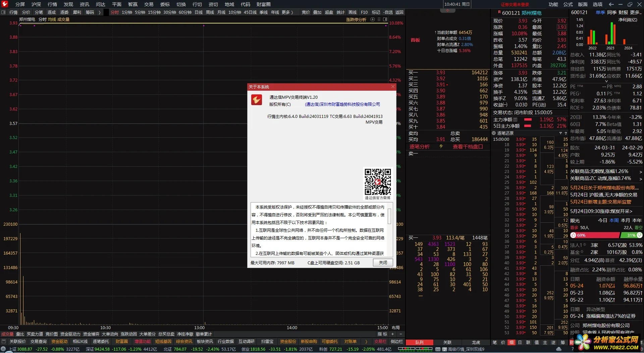Open the 版面 menu
This screenshot has height=353, width=644.
583,4
